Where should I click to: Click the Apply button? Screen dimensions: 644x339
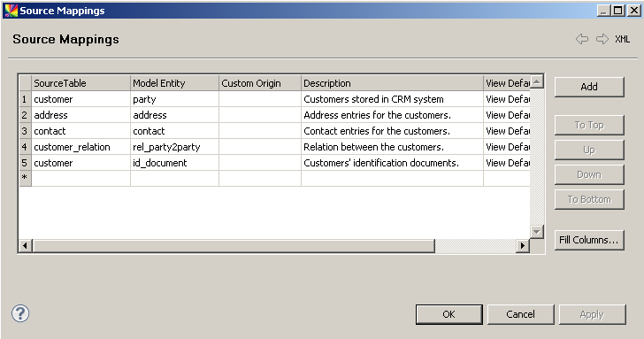click(x=592, y=314)
